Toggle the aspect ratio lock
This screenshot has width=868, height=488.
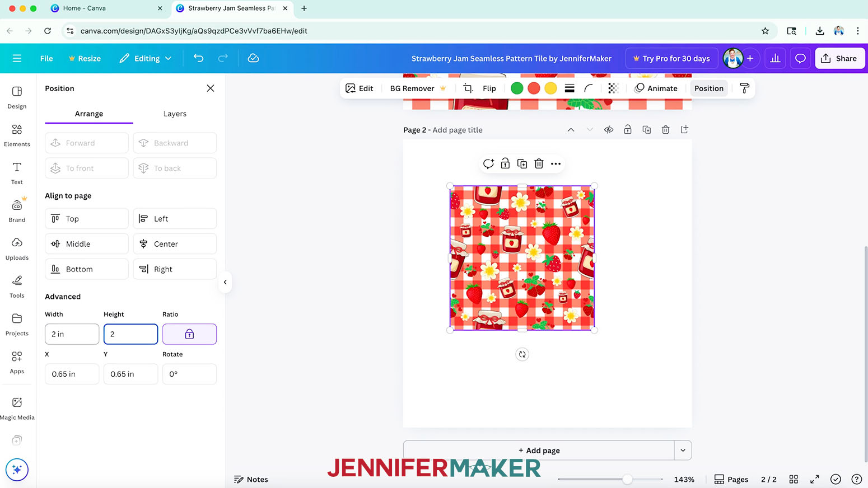coord(189,334)
